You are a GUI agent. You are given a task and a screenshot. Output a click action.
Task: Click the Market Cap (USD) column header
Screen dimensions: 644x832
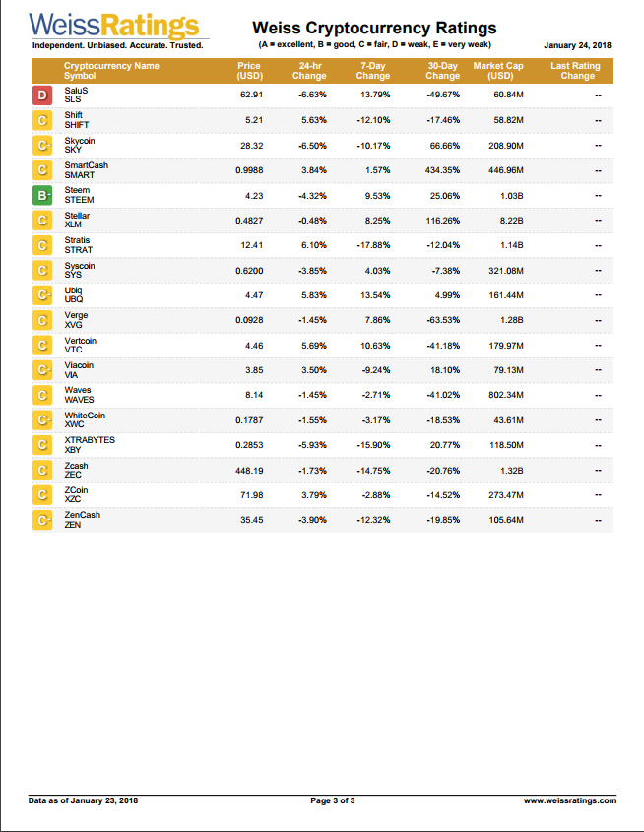(x=498, y=71)
